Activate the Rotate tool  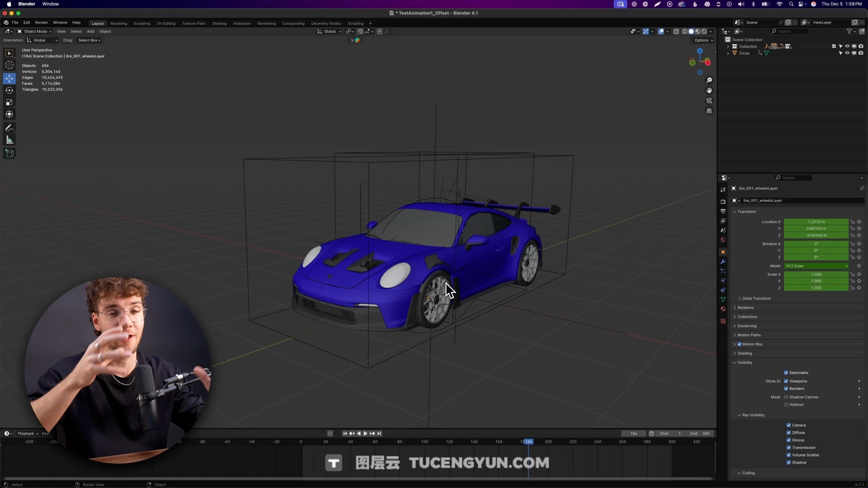9,90
